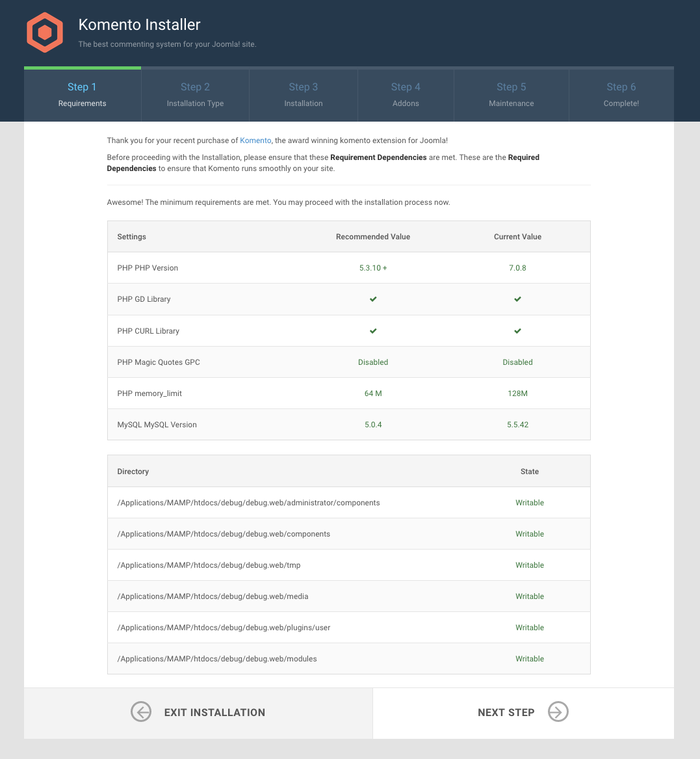Proceed with the NEXT STEP button
The image size is (700, 759).
tap(523, 713)
